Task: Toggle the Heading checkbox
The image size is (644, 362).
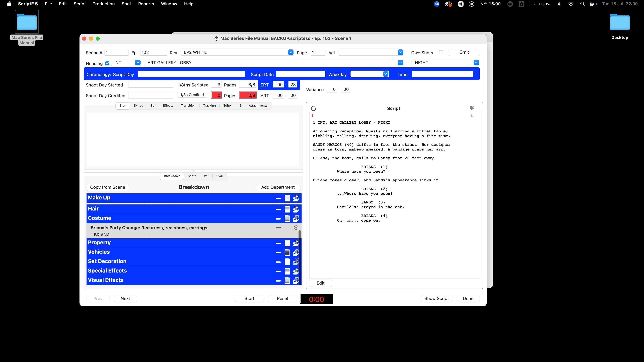Action: click(x=107, y=64)
